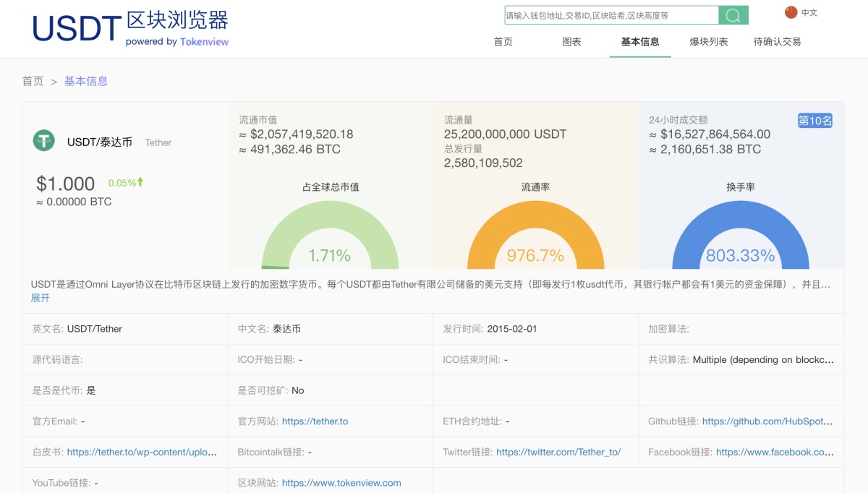This screenshot has height=493, width=868.
Task: Click the USDT 区块浏览器 site logo
Action: [130, 27]
